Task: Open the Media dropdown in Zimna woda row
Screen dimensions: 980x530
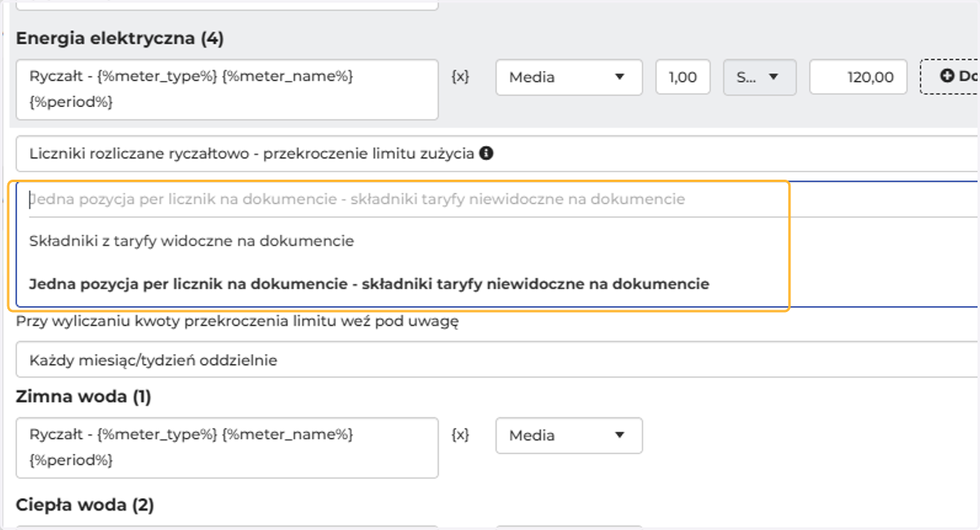Action: pyautogui.click(x=569, y=435)
